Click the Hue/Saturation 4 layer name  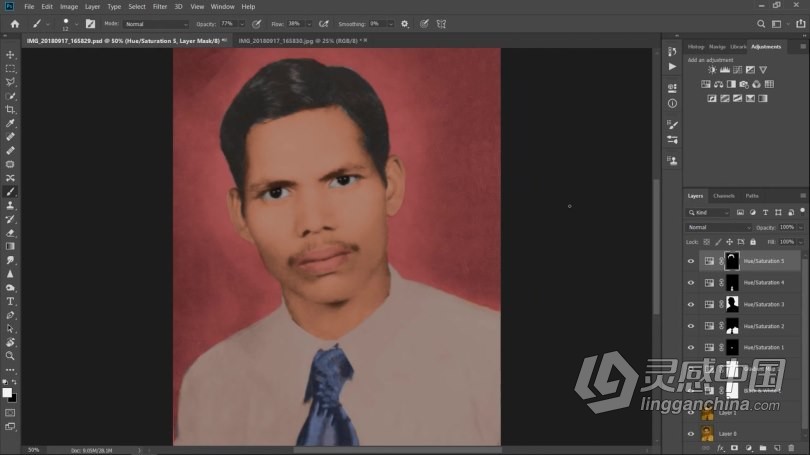point(764,283)
